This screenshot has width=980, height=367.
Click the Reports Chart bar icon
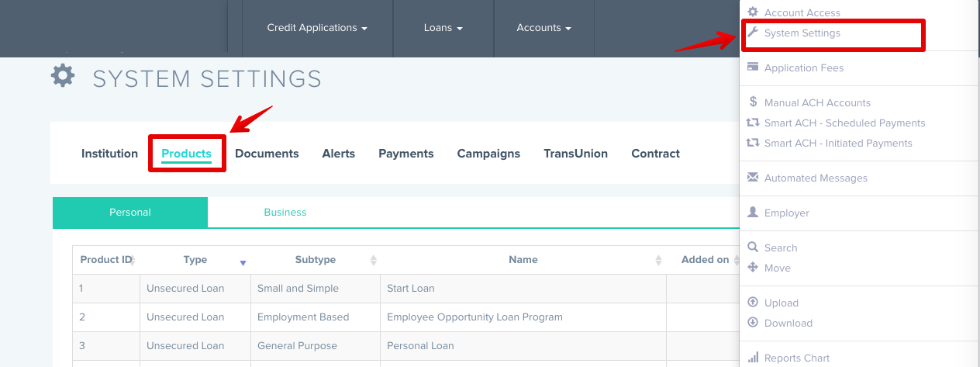click(753, 358)
